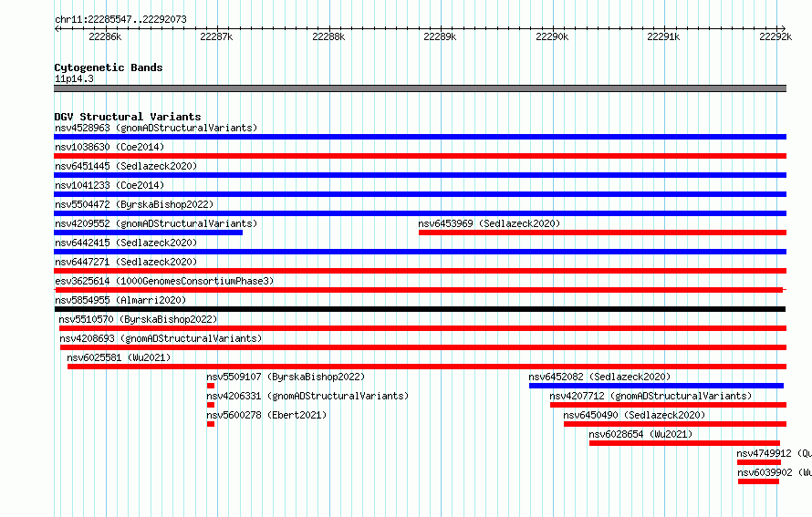Image resolution: width=812 pixels, height=517 pixels.
Task: Click the nsv4528963 gnomADStructuralVariants label
Action: click(156, 128)
